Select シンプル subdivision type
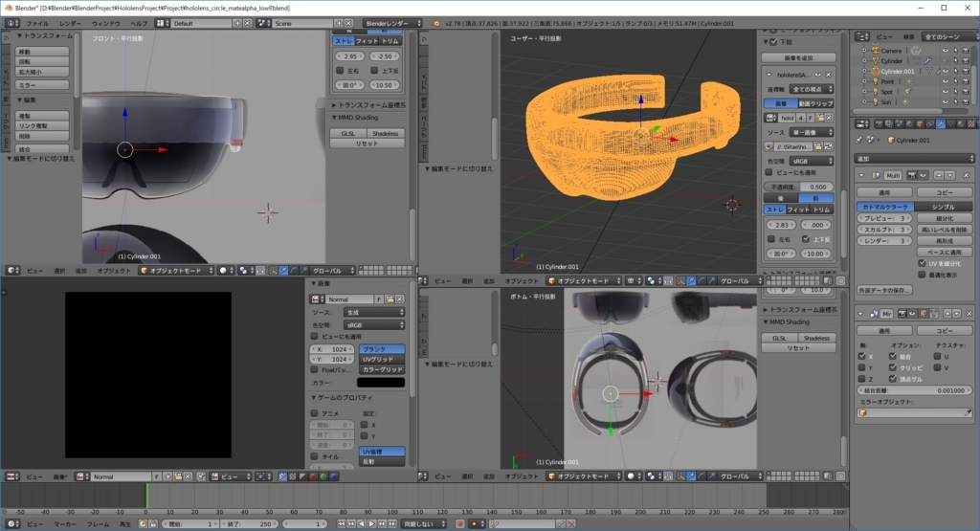This screenshot has height=531, width=980. pos(943,207)
